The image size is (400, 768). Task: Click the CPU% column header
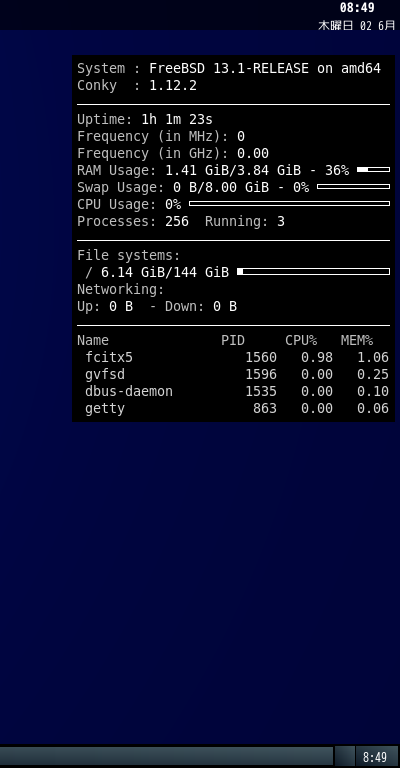(301, 340)
